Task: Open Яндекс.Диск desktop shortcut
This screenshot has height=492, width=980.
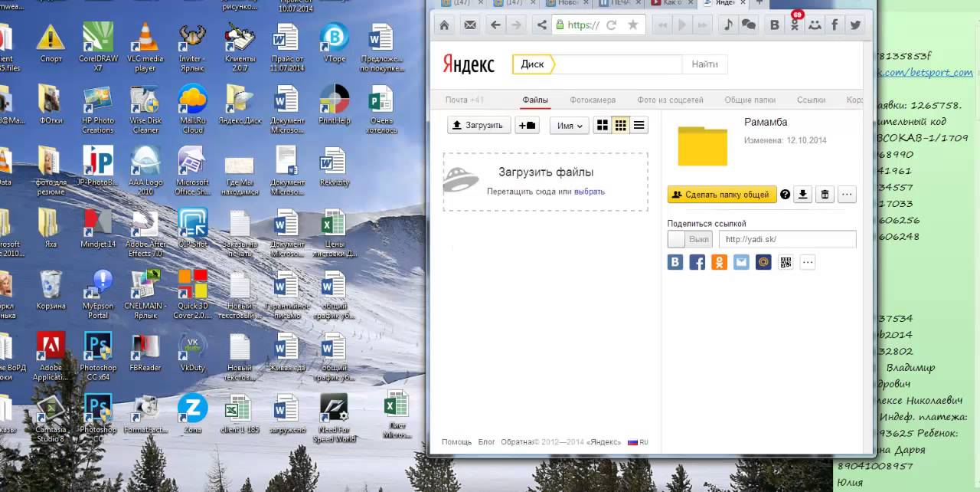Action: click(240, 105)
